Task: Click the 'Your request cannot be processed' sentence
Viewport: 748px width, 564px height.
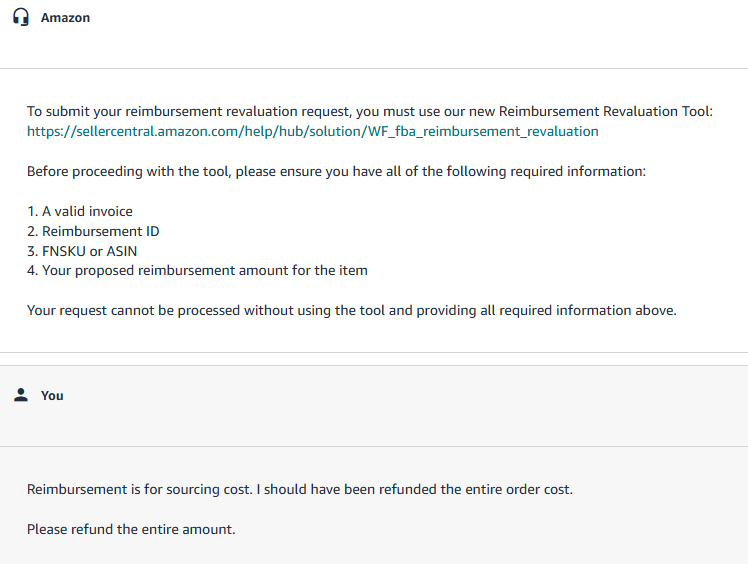Action: coord(352,310)
